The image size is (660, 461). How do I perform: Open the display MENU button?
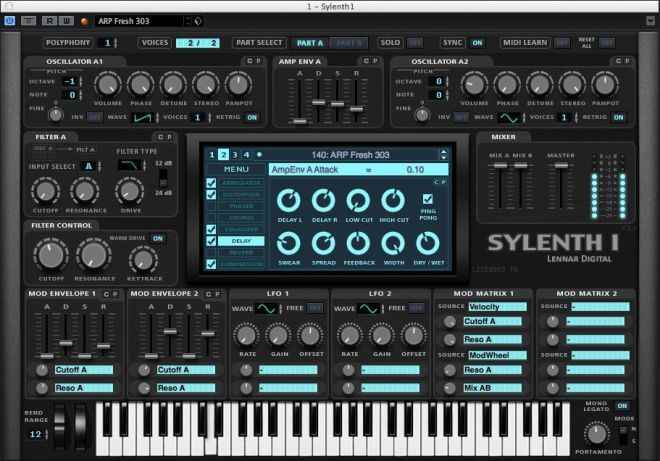click(x=236, y=169)
